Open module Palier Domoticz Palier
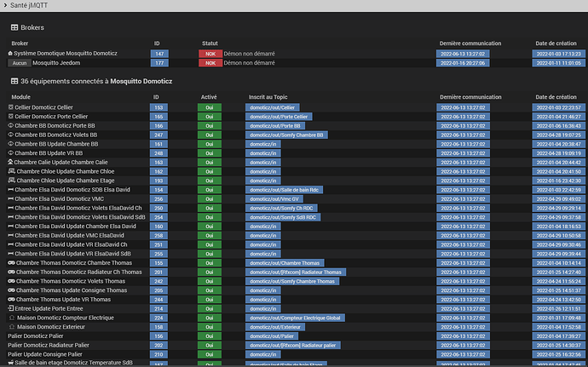The width and height of the screenshot is (588, 367). [x=36, y=335]
